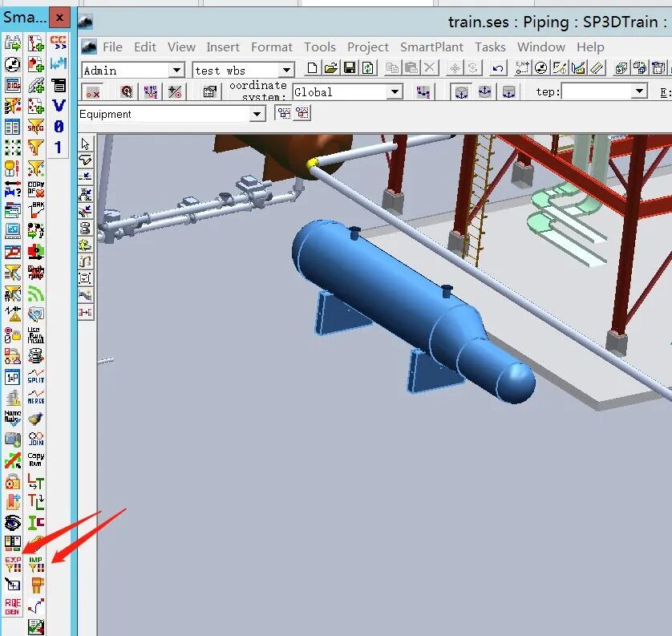Open the Tasks menu
The image size is (672, 636).
point(490,47)
